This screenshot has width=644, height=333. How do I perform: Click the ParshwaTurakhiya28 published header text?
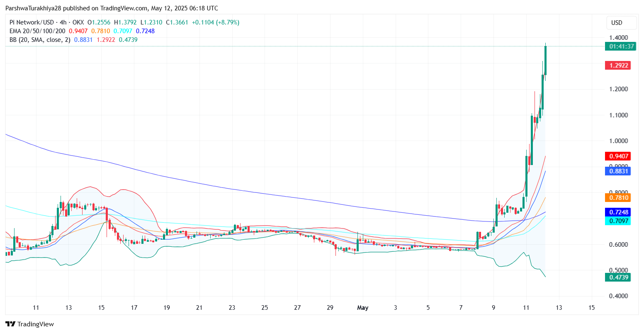(112, 8)
